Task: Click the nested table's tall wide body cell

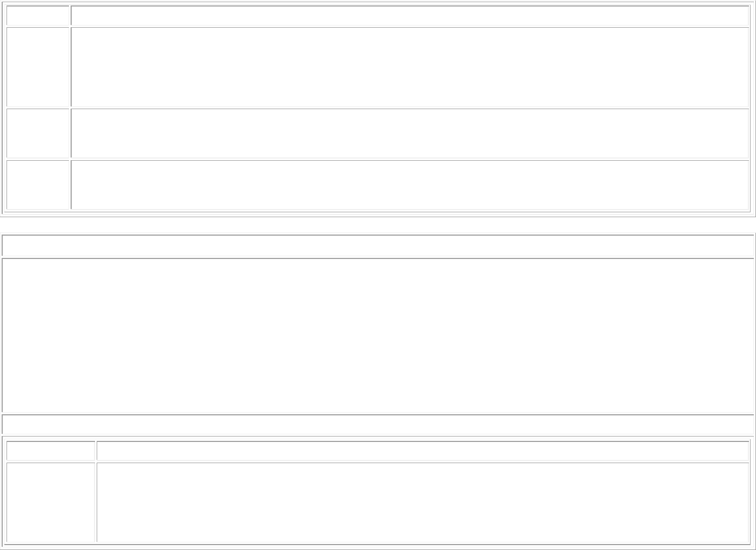Action: pos(423,502)
